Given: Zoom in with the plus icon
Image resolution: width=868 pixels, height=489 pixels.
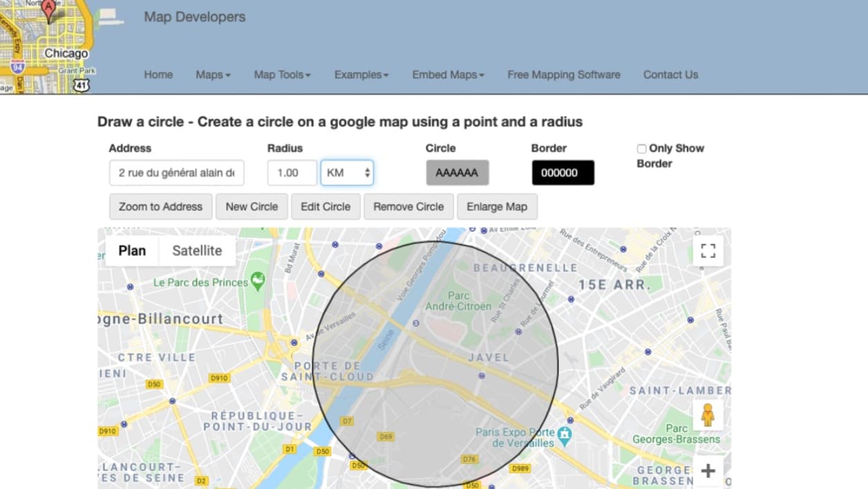Looking at the screenshot, I should (x=708, y=472).
